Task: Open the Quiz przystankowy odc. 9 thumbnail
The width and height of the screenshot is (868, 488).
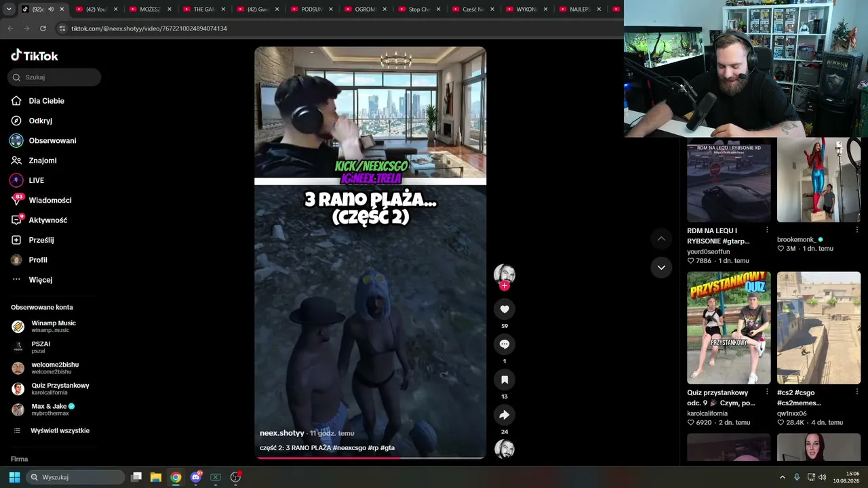Action: (729, 328)
